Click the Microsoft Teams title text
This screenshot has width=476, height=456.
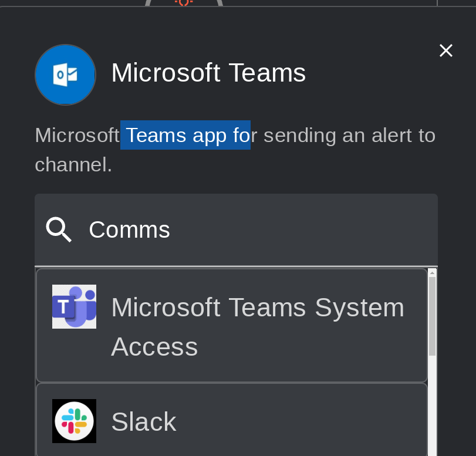208,73
